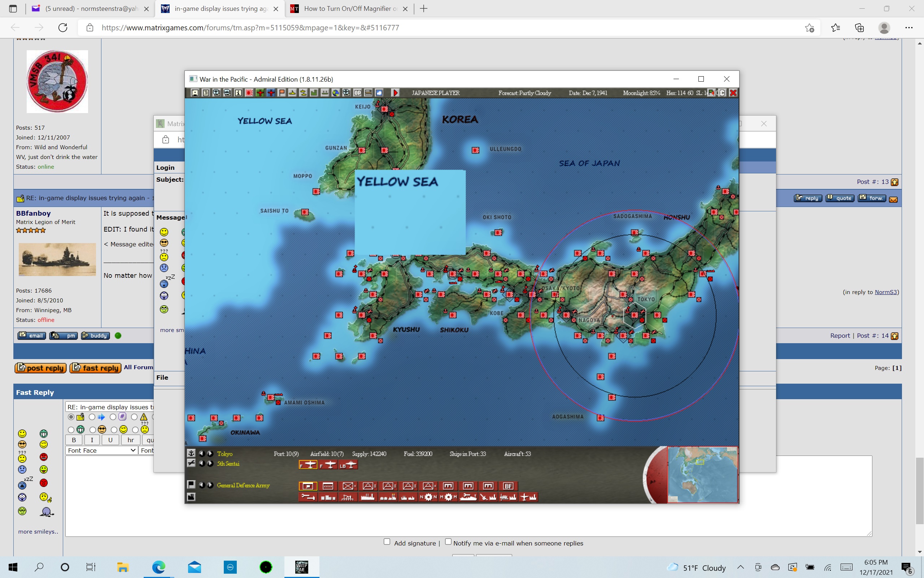Select the sunglasses smiley radio button
Image resolution: width=924 pixels, height=578 pixels.
pos(93,430)
